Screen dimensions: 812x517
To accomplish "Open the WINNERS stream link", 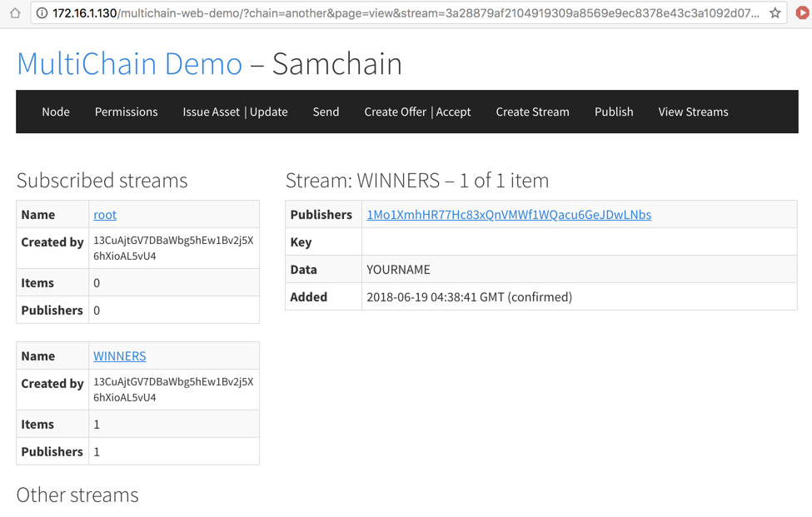I will pyautogui.click(x=120, y=356).
